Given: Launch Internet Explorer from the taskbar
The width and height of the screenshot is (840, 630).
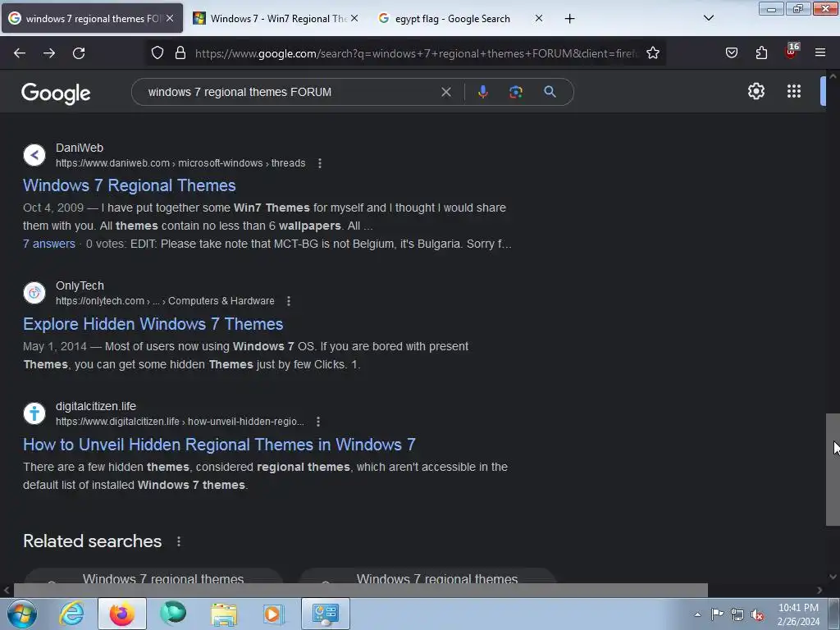Looking at the screenshot, I should [x=72, y=614].
